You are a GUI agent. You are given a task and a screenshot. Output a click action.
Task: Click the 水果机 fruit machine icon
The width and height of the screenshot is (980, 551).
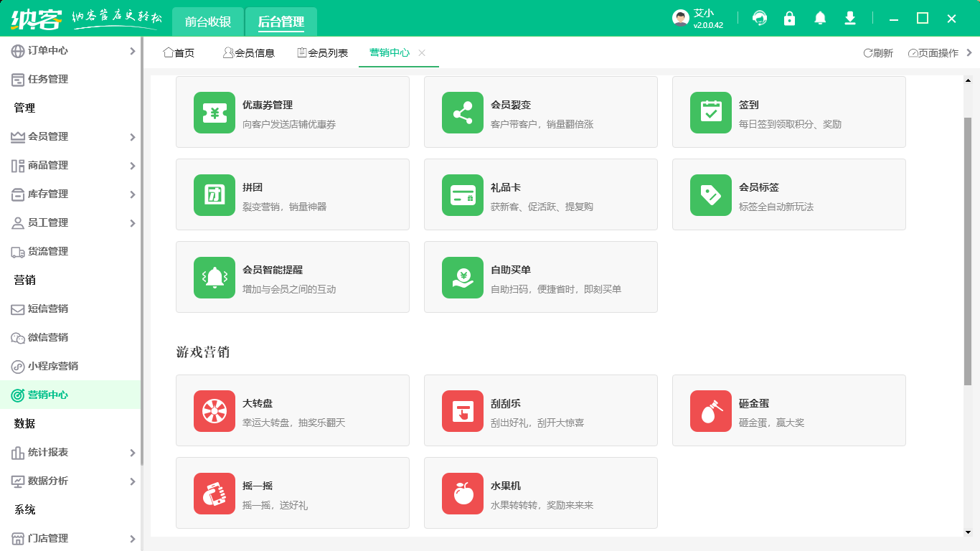click(x=462, y=493)
